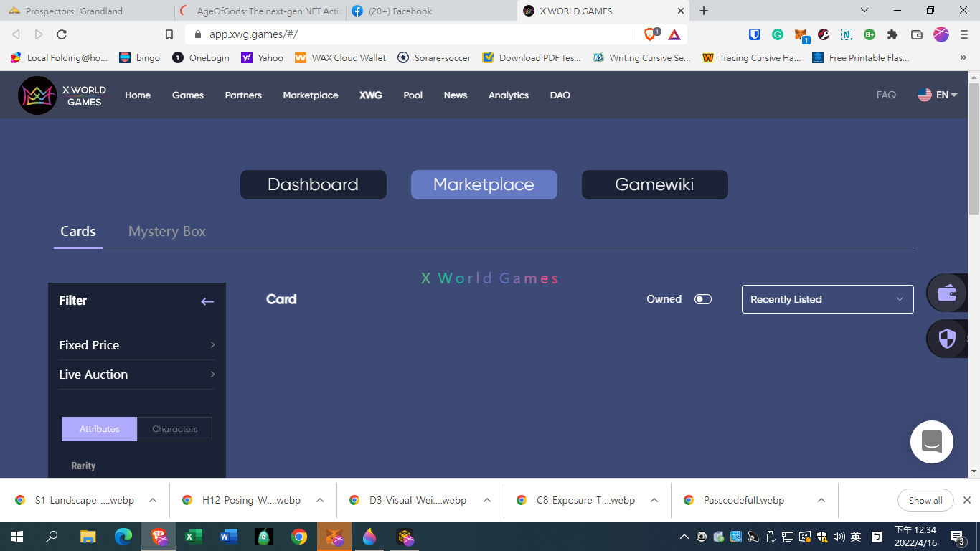Screen dimensions: 980x551
Task: Expand the Fixed Price filter
Action: (x=137, y=345)
